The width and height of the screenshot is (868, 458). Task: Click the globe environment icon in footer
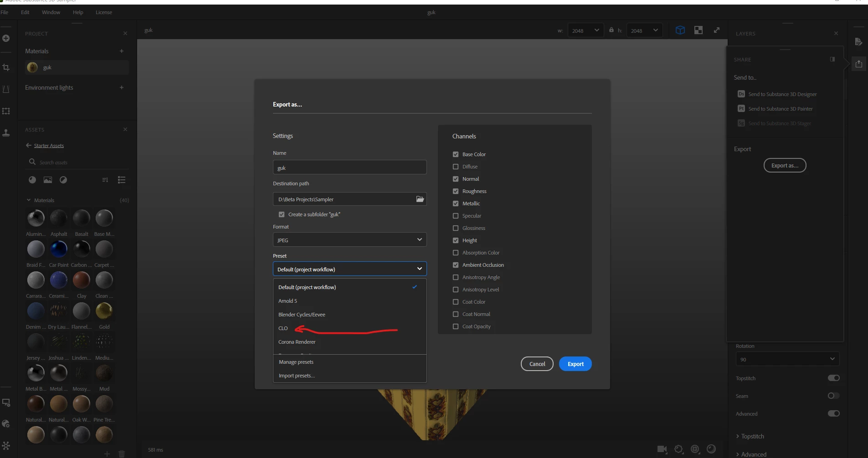[x=695, y=449]
